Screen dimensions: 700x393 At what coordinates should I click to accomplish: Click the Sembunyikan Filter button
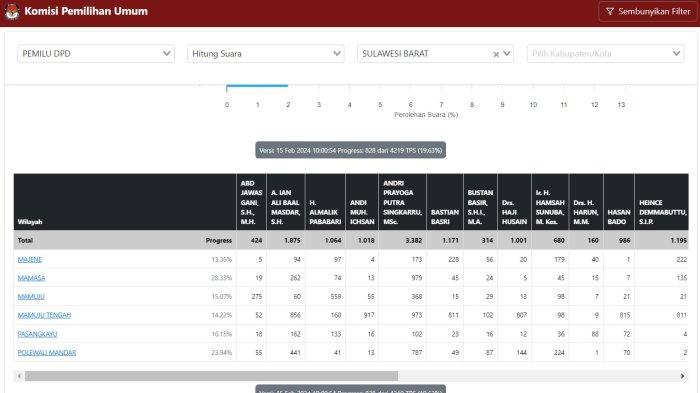pyautogui.click(x=648, y=12)
